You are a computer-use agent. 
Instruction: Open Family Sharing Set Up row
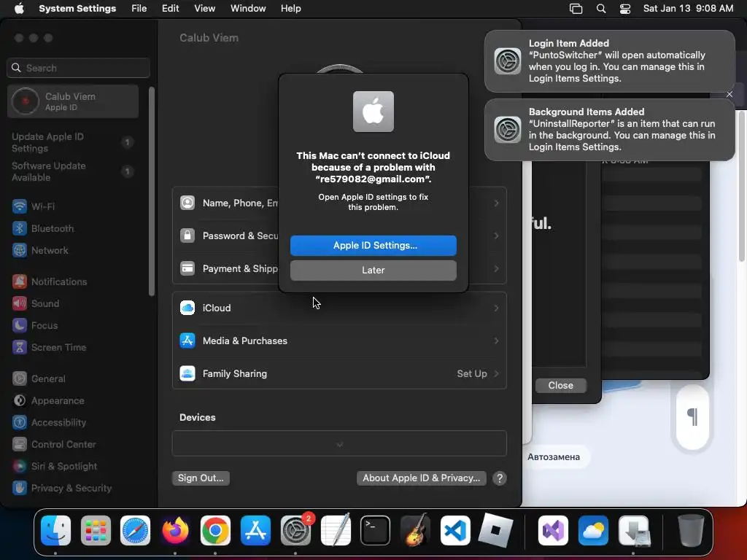click(x=339, y=374)
